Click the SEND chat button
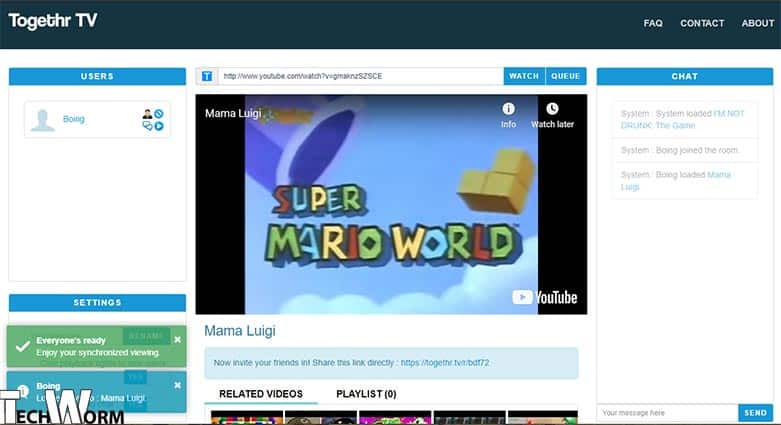This screenshot has height=425, width=781. [756, 413]
